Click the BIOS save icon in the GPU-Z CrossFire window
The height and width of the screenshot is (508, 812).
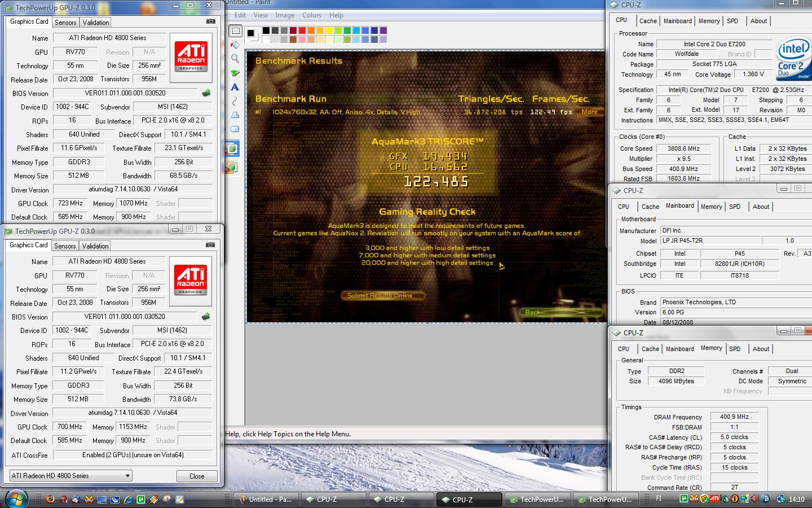tap(206, 317)
